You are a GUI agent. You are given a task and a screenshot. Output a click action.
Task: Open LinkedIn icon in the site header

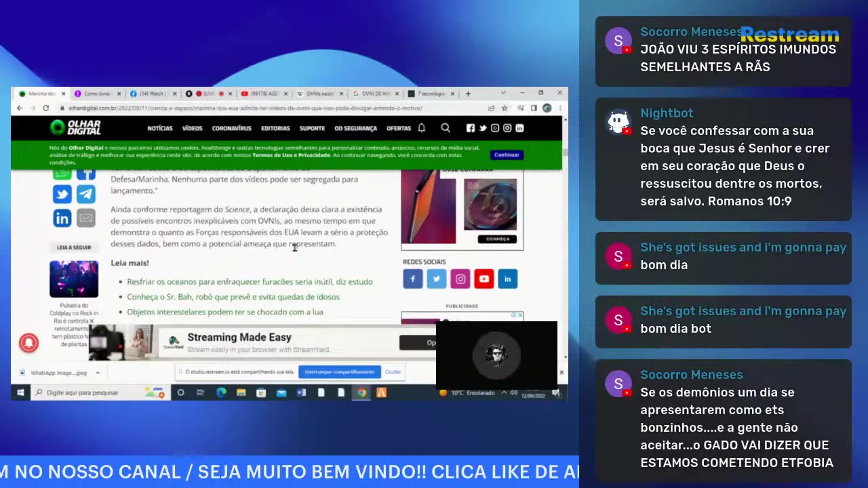click(519, 128)
